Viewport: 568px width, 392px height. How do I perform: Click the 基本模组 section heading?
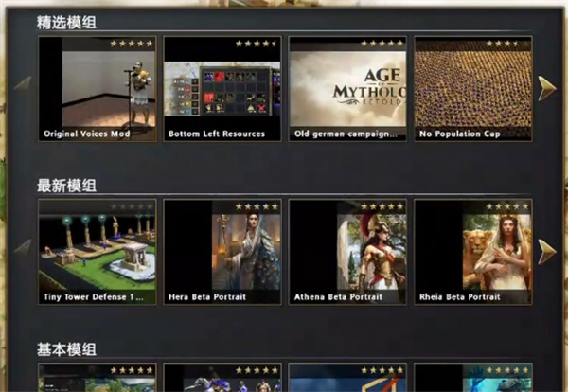click(66, 349)
